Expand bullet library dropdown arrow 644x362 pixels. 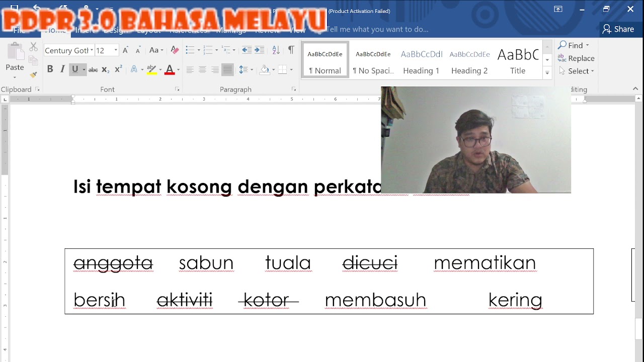pos(199,50)
